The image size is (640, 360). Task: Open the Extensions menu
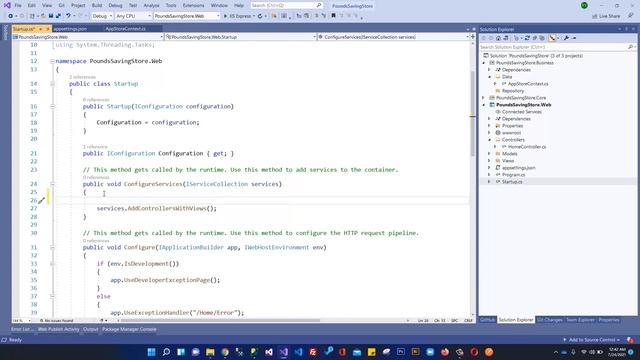tap(193, 6)
